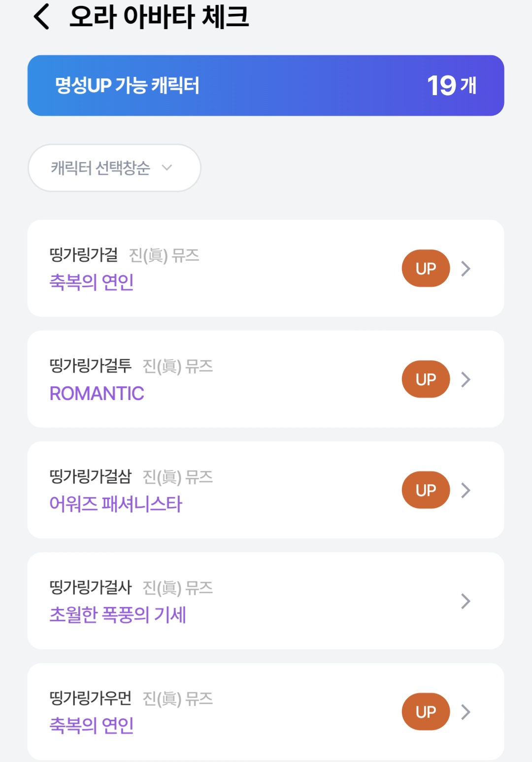Tap the 19개 count on banner
Screen dimensions: 532x762
pos(451,86)
